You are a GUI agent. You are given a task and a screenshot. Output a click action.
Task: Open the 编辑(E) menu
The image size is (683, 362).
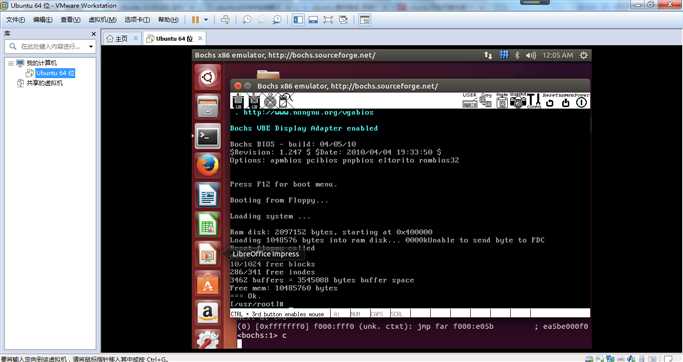(43, 20)
